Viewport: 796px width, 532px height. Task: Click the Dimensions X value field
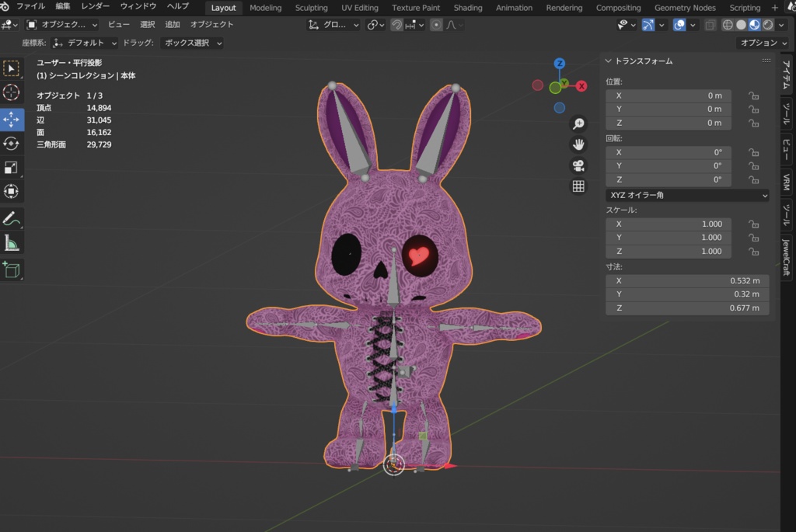(687, 280)
